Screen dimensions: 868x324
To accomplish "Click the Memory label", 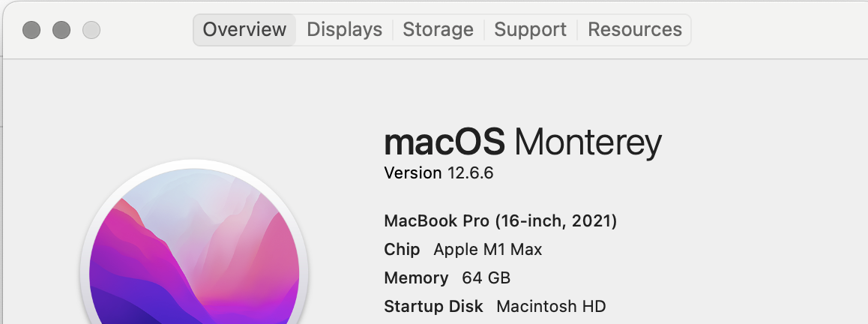I will [x=416, y=278].
